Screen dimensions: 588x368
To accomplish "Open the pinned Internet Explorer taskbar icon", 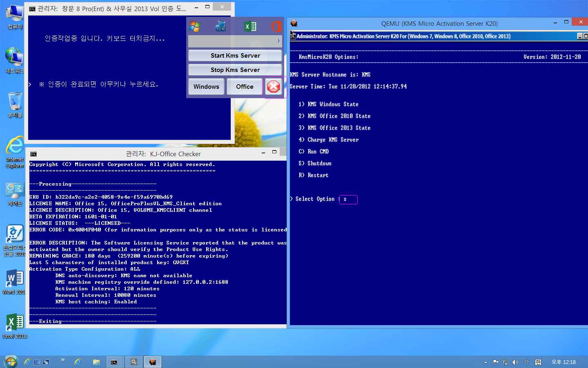I will pyautogui.click(x=78, y=362).
